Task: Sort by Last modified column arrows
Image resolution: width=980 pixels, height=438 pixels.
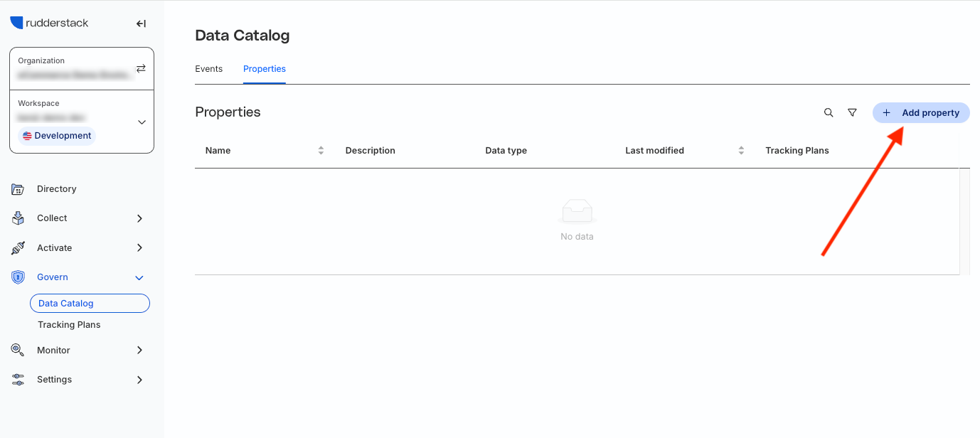Action: coord(741,151)
